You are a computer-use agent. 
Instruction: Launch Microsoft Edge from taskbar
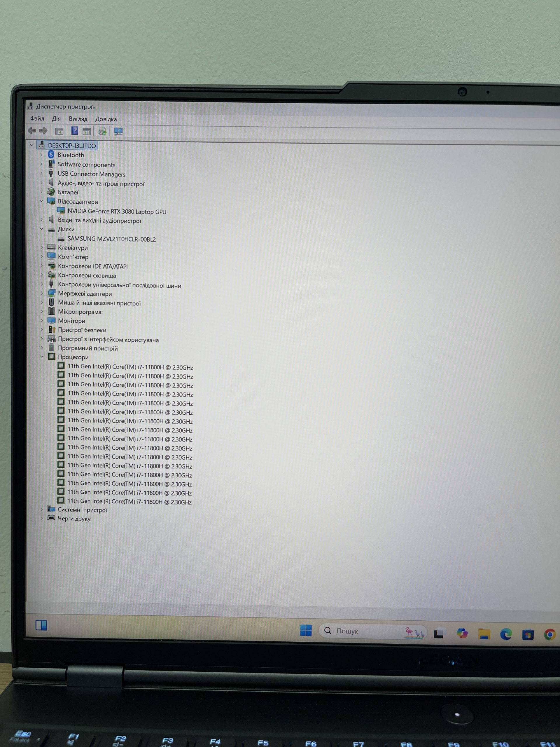(506, 634)
